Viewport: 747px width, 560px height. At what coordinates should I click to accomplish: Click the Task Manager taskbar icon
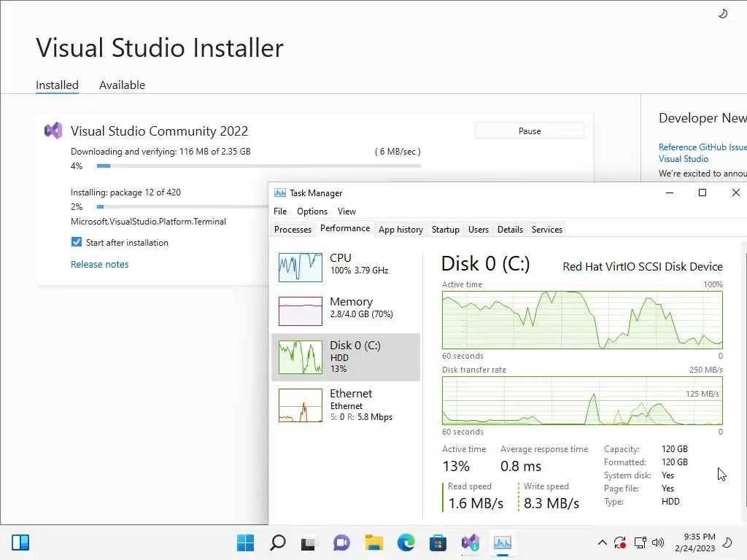tap(502, 542)
